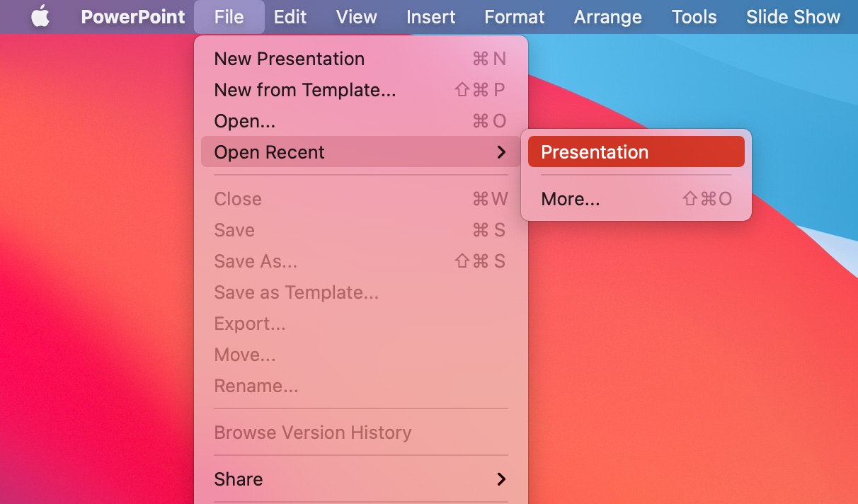The image size is (858, 504).
Task: Open the Insert menu
Action: tap(431, 17)
